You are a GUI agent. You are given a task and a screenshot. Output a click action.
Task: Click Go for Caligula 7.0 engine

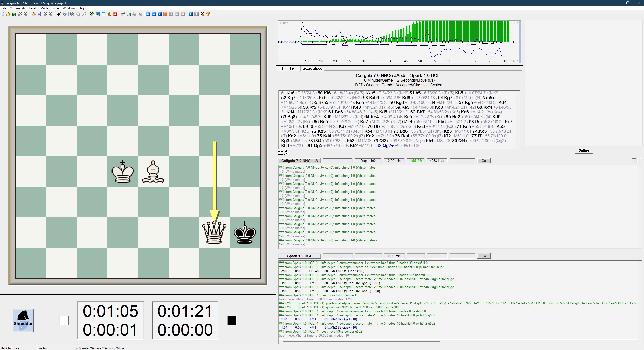(483, 161)
